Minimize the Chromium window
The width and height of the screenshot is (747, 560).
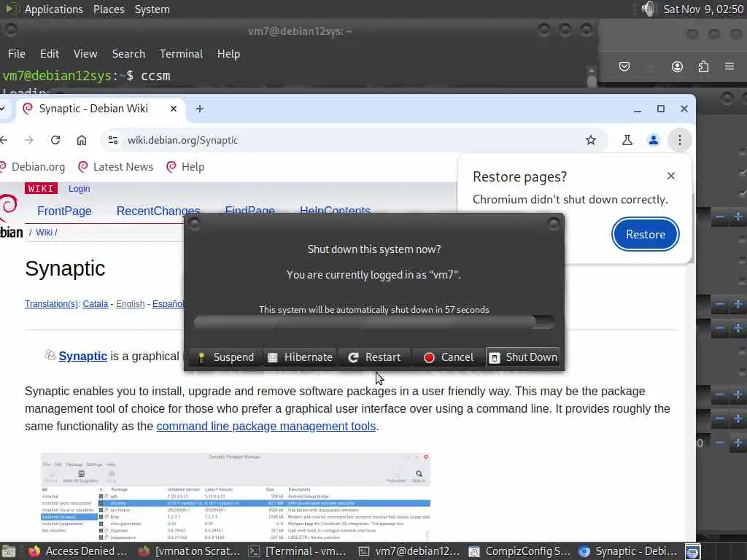(638, 109)
